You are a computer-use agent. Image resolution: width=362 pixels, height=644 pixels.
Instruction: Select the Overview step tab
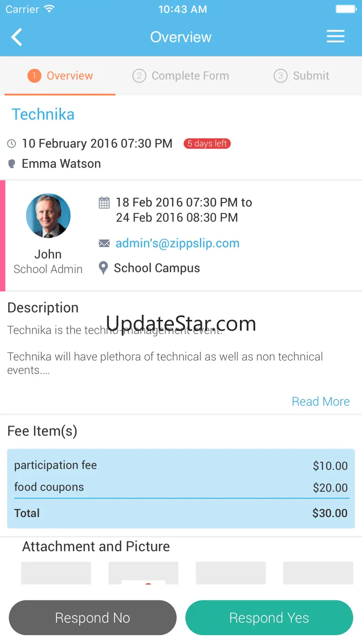[60, 76]
